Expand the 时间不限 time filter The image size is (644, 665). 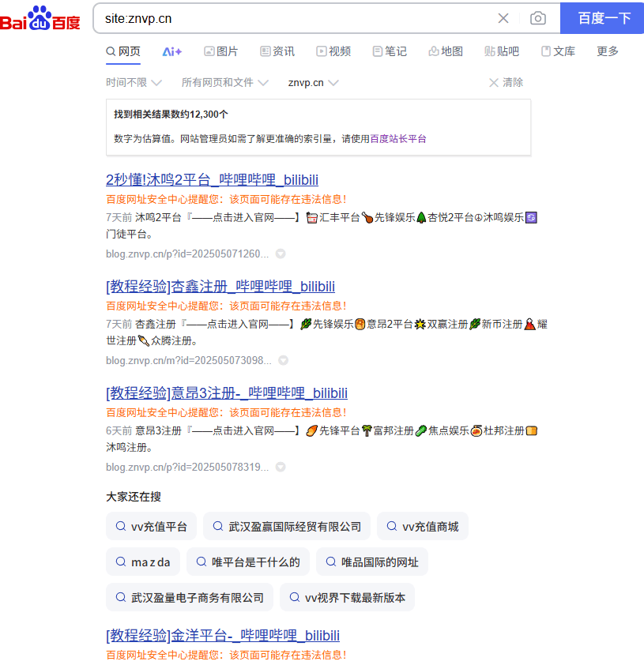tap(134, 82)
